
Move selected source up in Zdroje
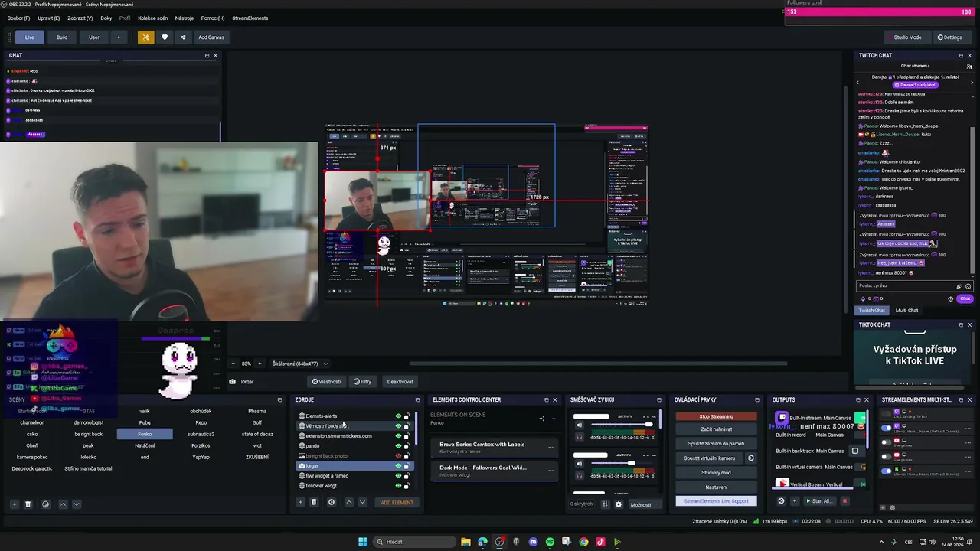tap(349, 503)
